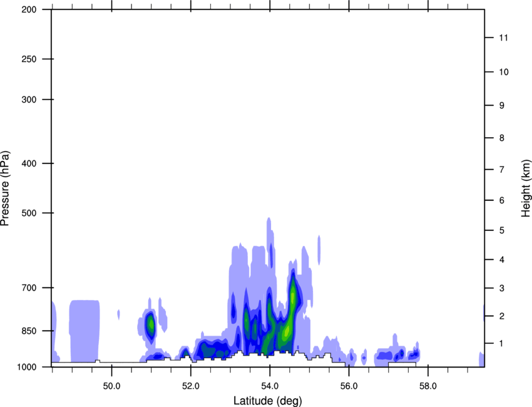Select the 850 pressure tick label

pyautogui.click(x=29, y=331)
